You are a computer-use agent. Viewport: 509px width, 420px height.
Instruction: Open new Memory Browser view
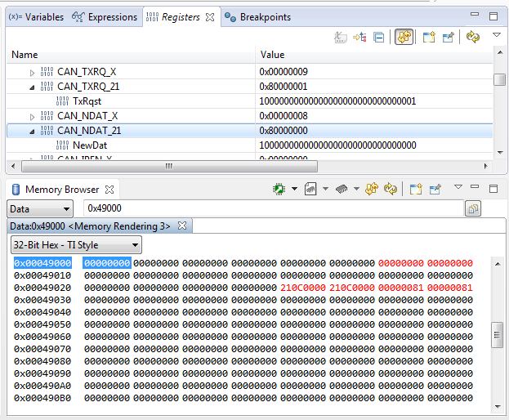click(x=416, y=189)
